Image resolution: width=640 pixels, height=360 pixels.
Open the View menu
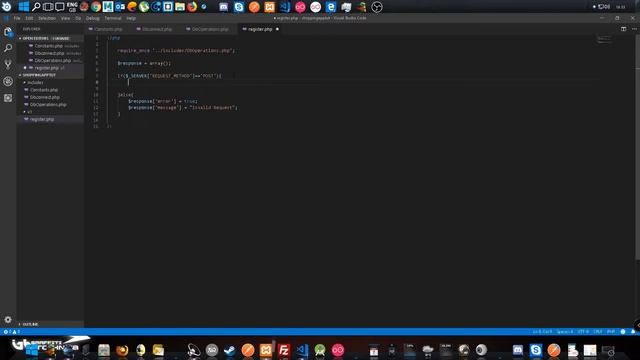point(65,18)
